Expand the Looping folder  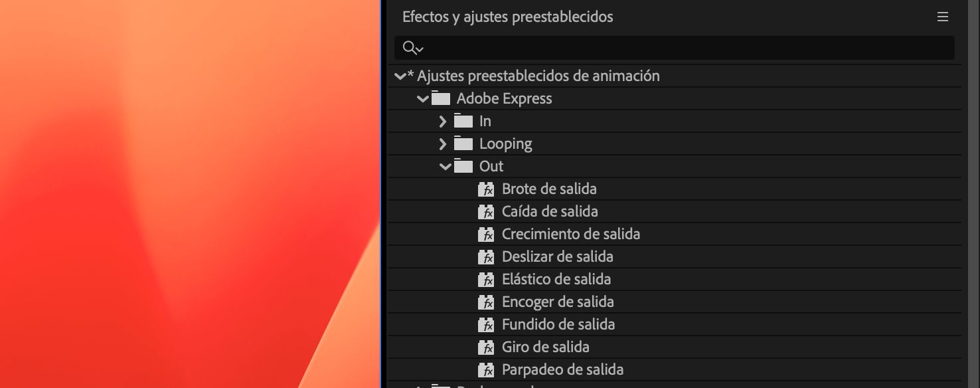coord(443,144)
